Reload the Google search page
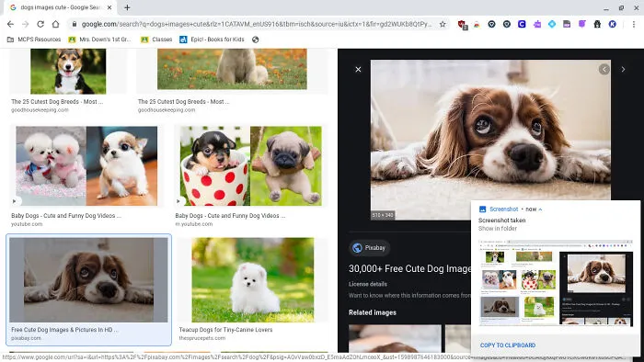 click(x=40, y=24)
